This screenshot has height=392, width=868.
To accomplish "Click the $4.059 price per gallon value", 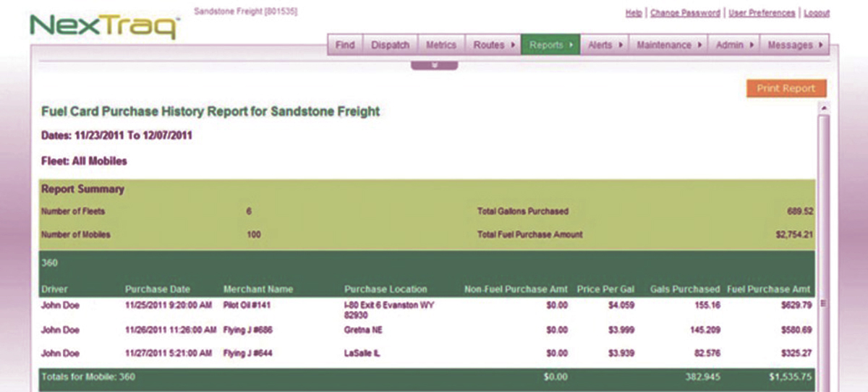I will tap(622, 305).
